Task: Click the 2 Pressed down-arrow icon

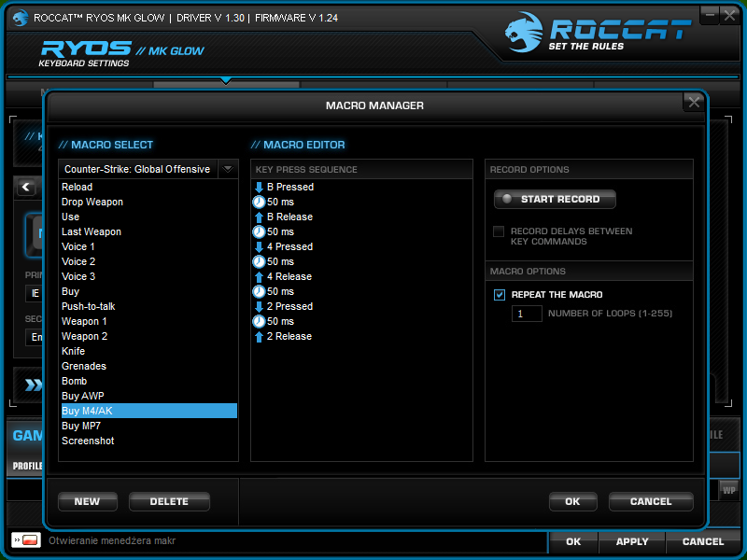Action: [259, 307]
